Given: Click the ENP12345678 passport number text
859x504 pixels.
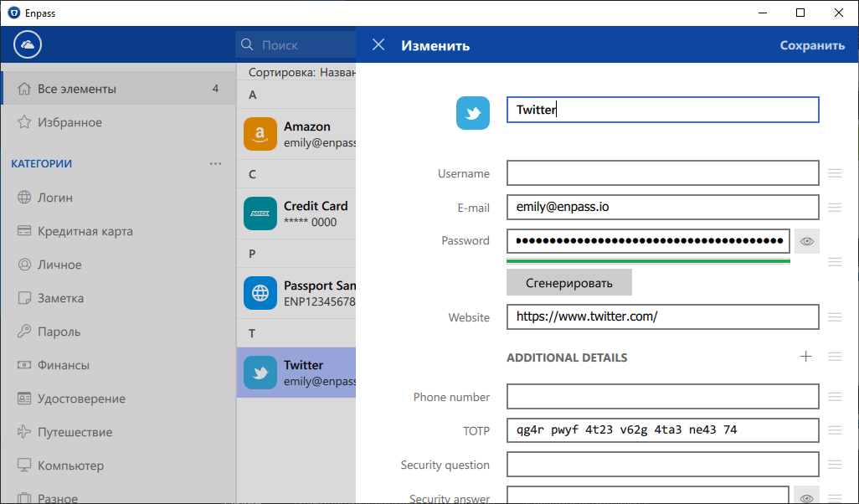Looking at the screenshot, I should (319, 302).
